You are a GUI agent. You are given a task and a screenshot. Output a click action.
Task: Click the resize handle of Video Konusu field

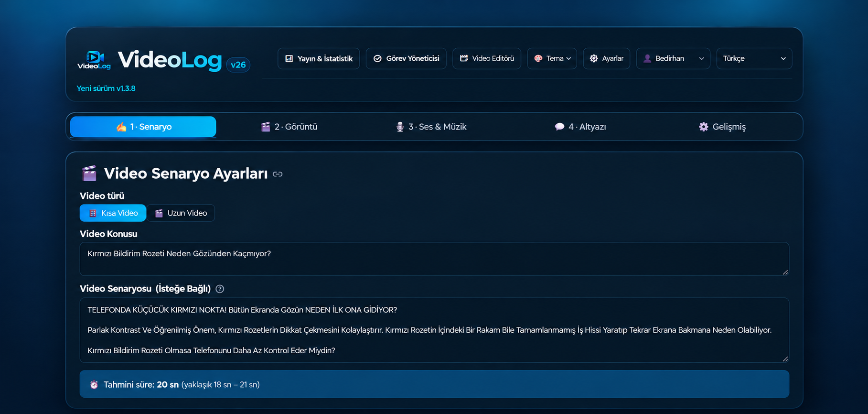click(x=785, y=272)
